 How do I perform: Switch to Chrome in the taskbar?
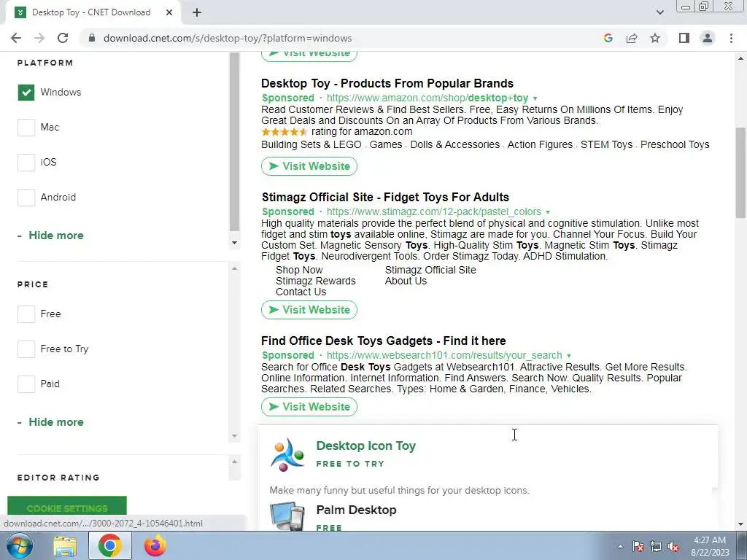coord(110,545)
